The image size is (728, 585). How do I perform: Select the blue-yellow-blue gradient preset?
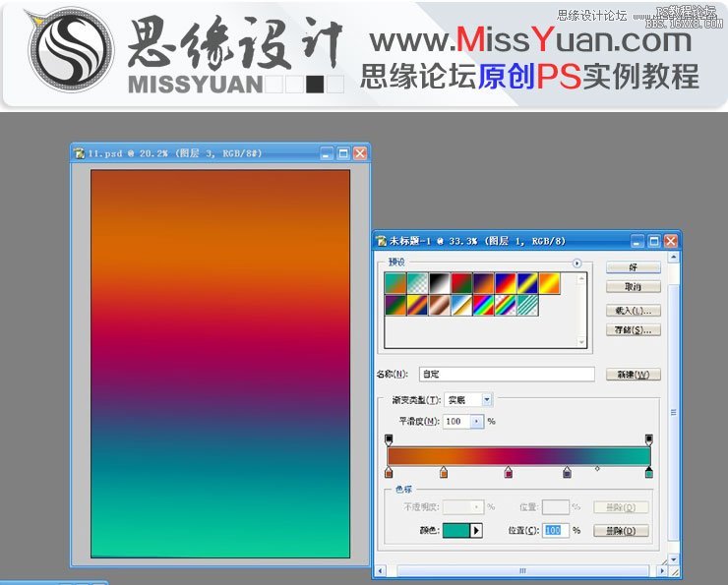pos(527,283)
